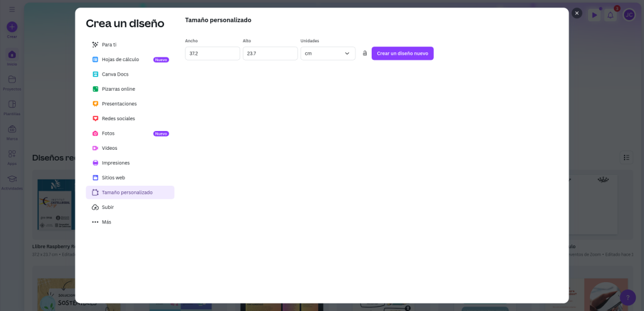
Task: Select Impresiones category
Action: point(130,163)
